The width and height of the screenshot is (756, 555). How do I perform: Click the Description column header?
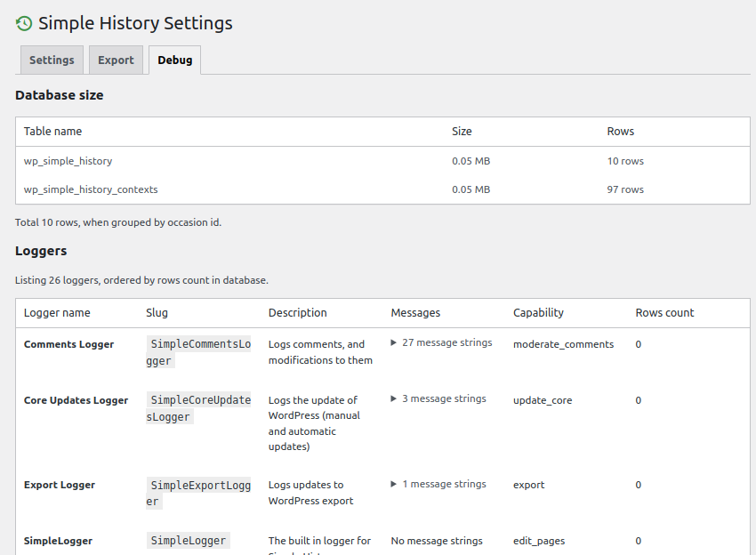(297, 312)
